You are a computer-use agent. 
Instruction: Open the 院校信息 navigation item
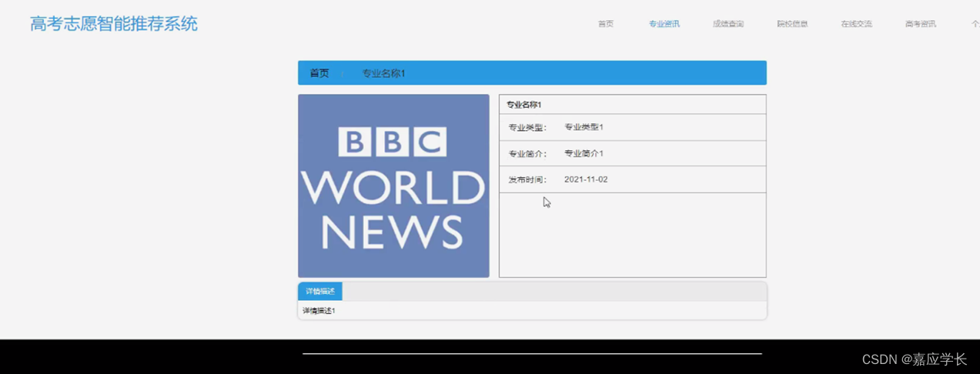pyautogui.click(x=792, y=24)
